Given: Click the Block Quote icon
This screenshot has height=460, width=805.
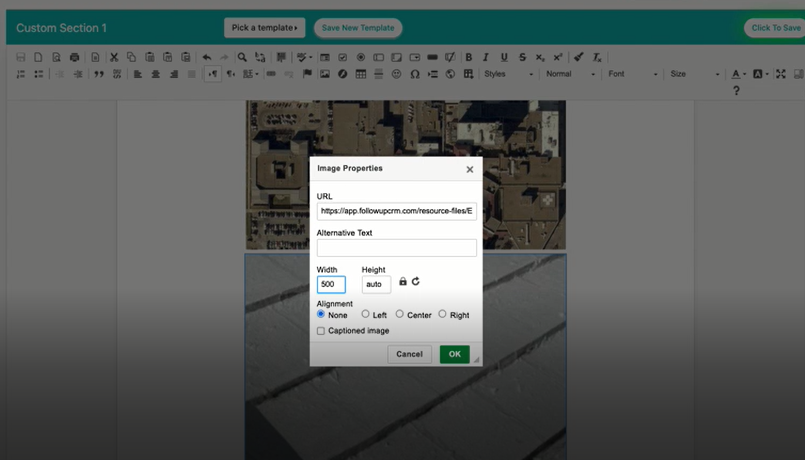Looking at the screenshot, I should tap(99, 74).
